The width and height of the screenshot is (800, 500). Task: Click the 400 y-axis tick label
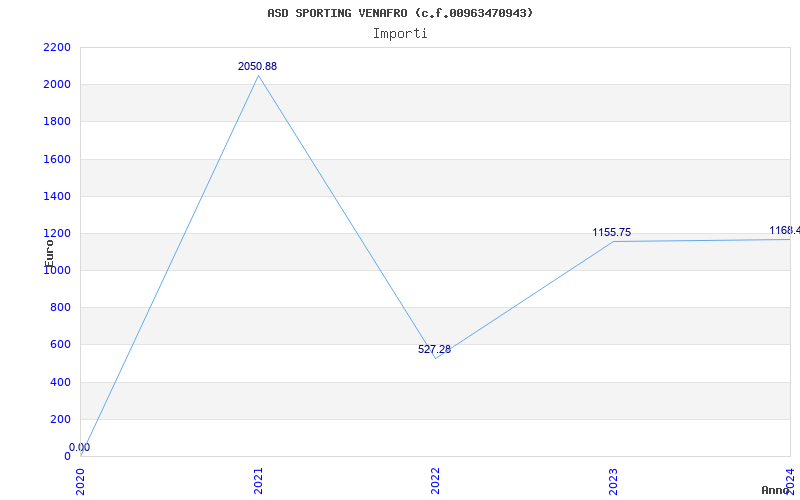pyautogui.click(x=60, y=383)
